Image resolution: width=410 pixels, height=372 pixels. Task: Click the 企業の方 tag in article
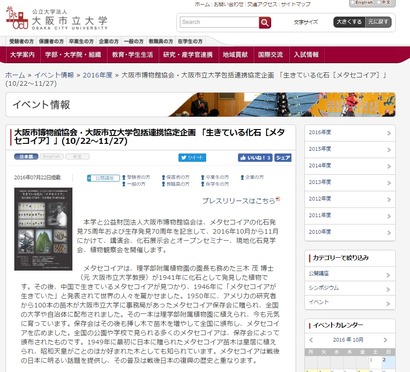point(252,177)
